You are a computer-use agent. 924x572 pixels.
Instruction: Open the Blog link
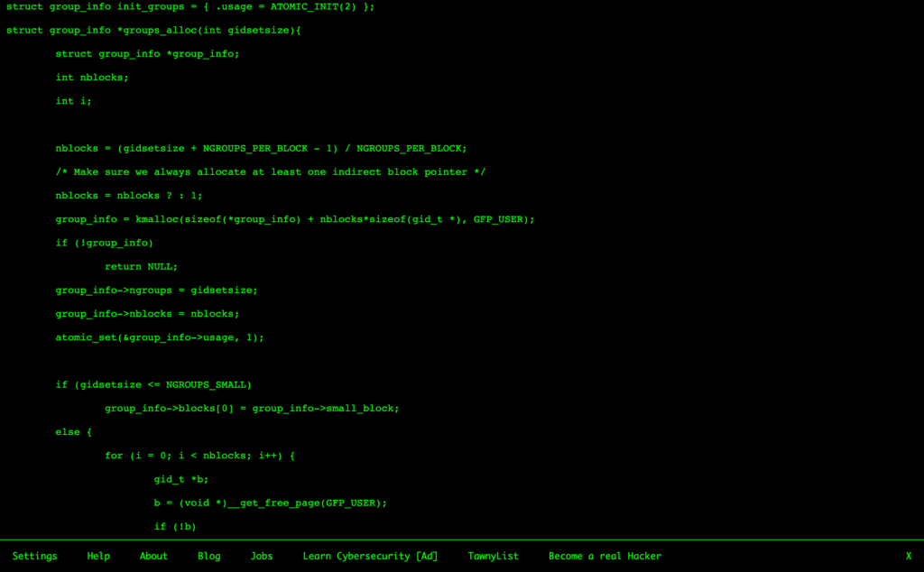[x=208, y=556]
